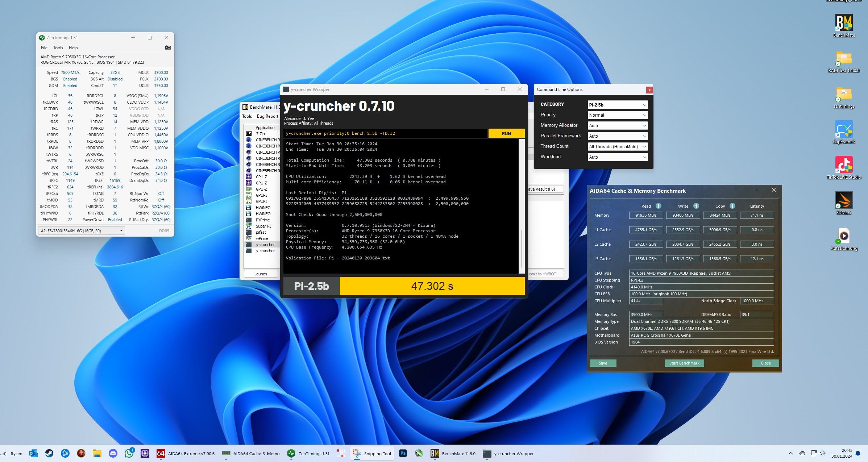Viewport: 868px width, 462px height.
Task: Open the Help menu in ZenTimings
Action: click(x=73, y=48)
